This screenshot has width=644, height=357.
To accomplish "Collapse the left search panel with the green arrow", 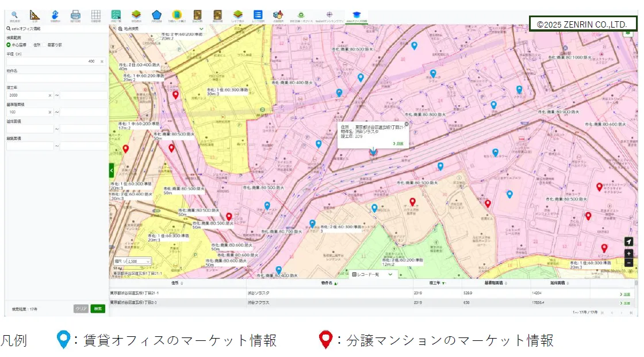I will [112, 170].
